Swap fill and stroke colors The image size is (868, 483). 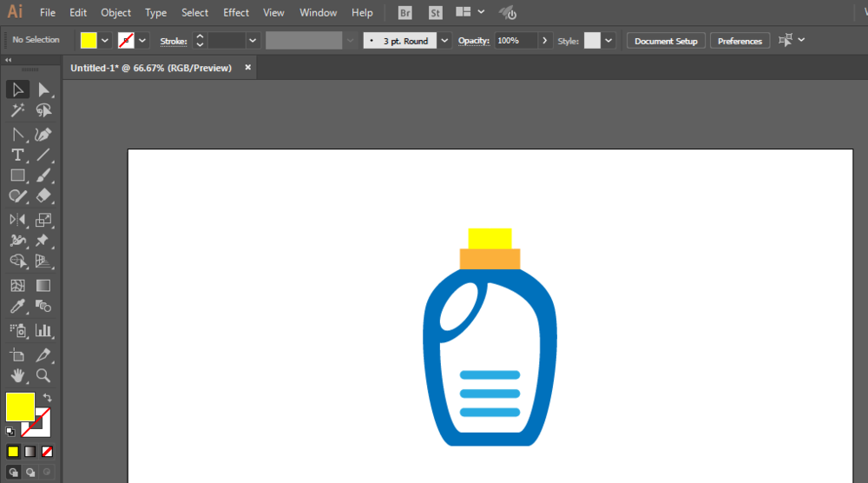[x=48, y=398]
